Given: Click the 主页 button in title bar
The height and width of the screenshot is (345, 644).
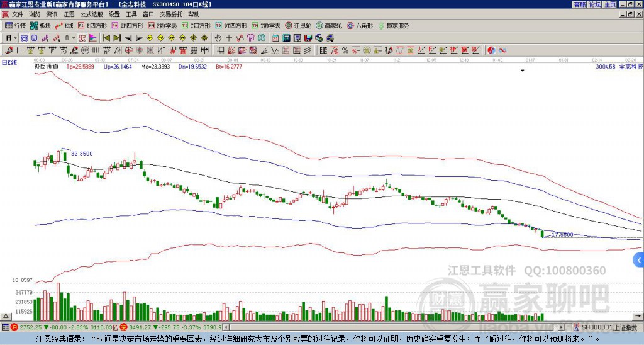Looking at the screenshot, I should click(609, 4).
